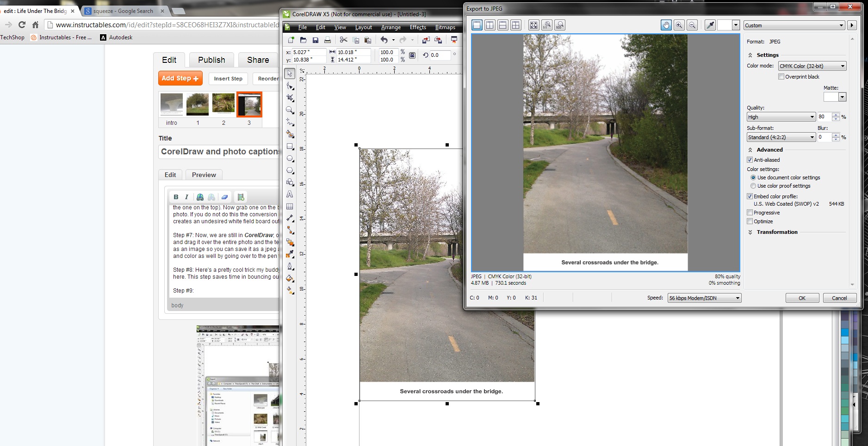Select Use document color settings radio

(753, 177)
